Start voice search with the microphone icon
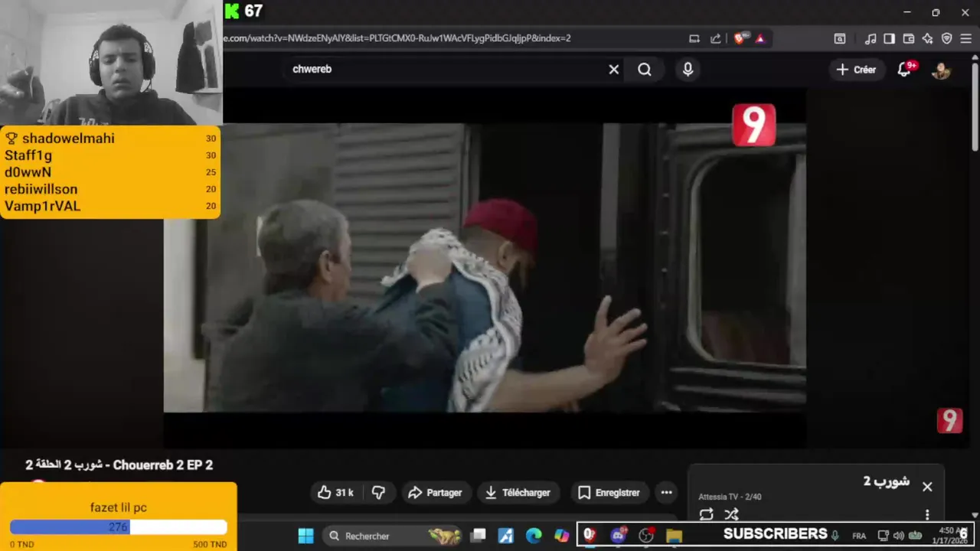 688,70
